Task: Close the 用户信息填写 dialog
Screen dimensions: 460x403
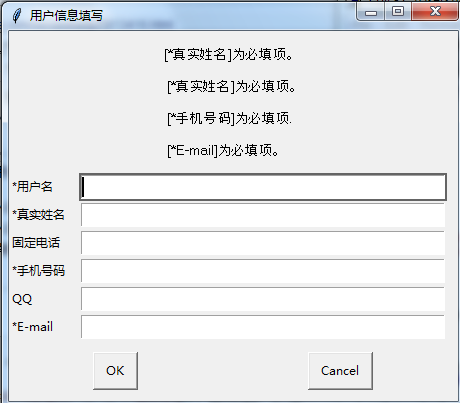Action: [x=435, y=12]
